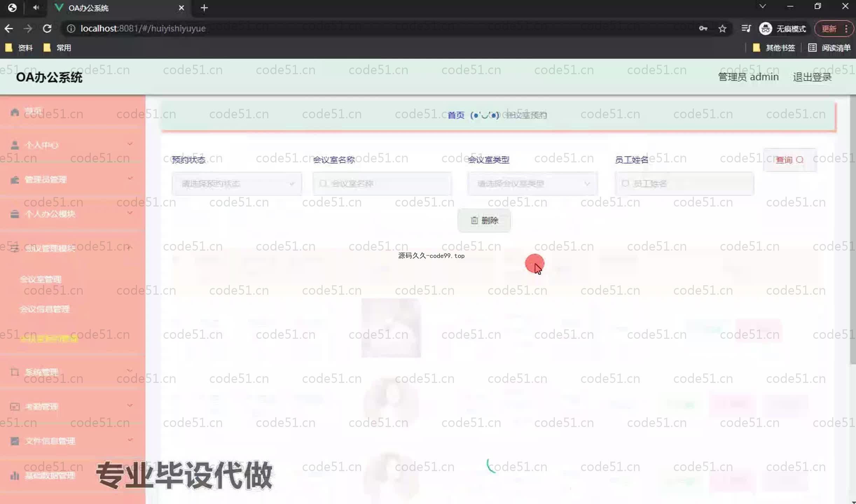
Task: Open the 阅读清单 reading list
Action: point(829,48)
